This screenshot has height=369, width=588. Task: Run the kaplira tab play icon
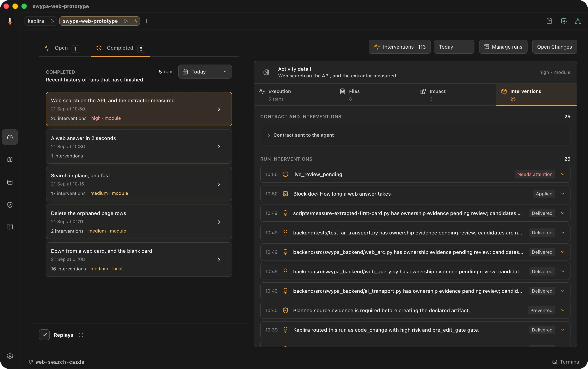click(x=52, y=21)
